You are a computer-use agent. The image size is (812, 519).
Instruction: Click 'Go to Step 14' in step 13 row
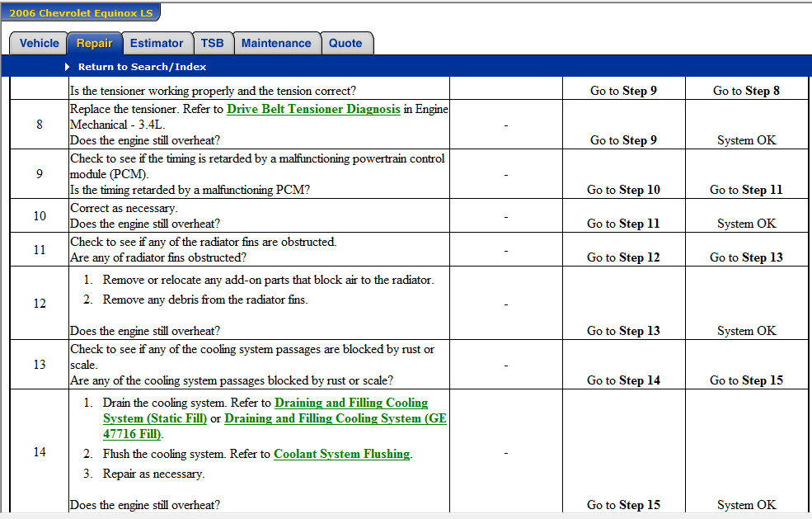pos(623,380)
